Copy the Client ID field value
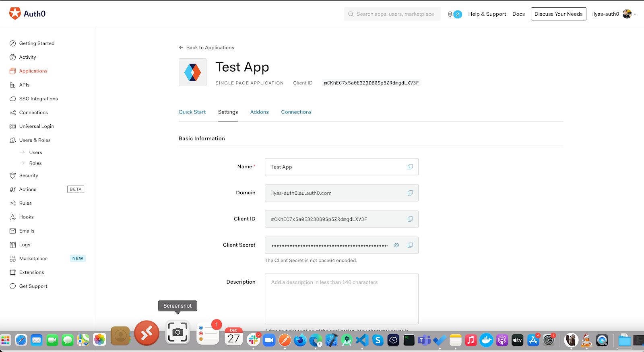 [x=410, y=219]
